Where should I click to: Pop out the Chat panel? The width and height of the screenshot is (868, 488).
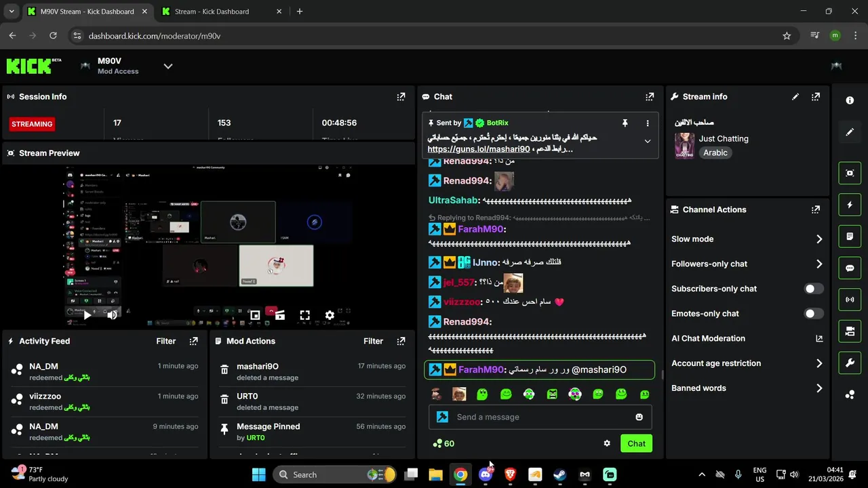(650, 97)
